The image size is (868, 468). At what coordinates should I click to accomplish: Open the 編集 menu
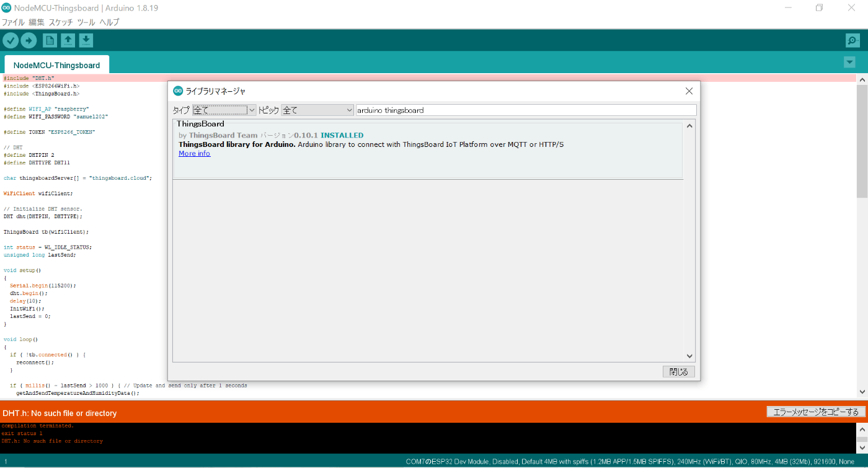pyautogui.click(x=37, y=22)
